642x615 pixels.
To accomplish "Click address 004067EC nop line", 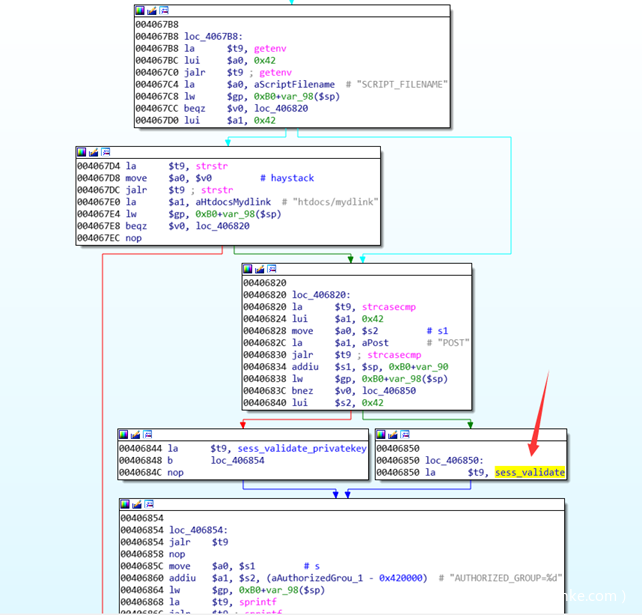I will tap(110, 238).
